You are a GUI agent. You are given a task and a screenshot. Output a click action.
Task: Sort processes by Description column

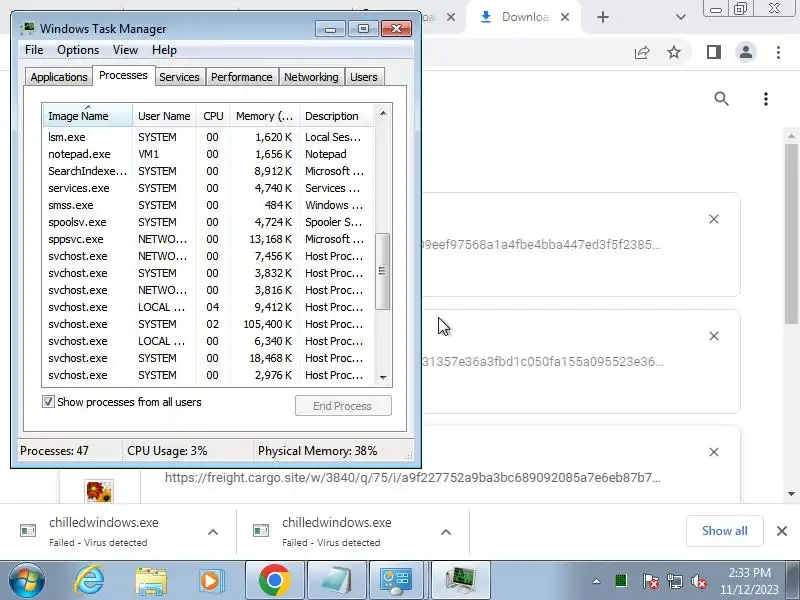[x=337, y=116]
